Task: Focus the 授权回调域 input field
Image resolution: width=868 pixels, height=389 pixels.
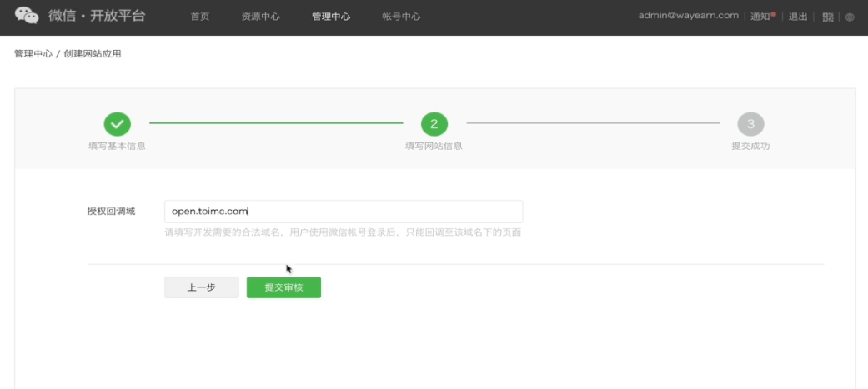Action: [344, 212]
